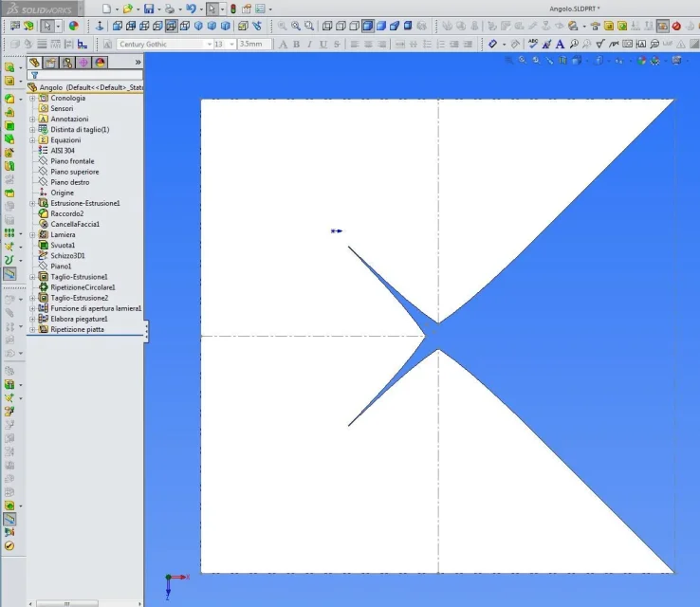Click the Angolo root part name
Viewport: 700px width, 607px height.
pos(51,87)
